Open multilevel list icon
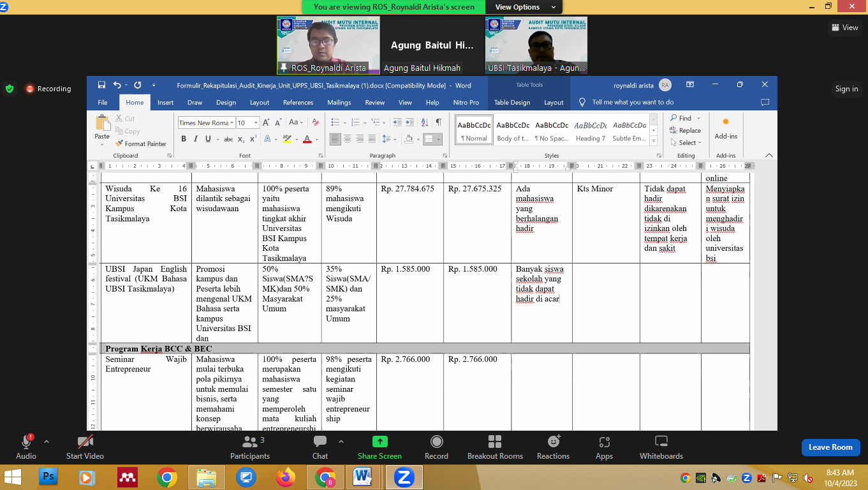Viewport: 868px width, 490px height. point(376,122)
